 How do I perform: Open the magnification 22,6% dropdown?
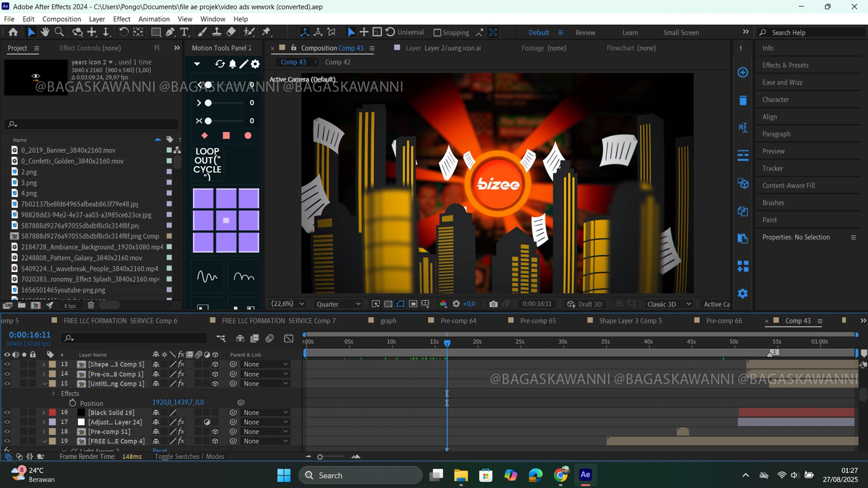coord(287,304)
